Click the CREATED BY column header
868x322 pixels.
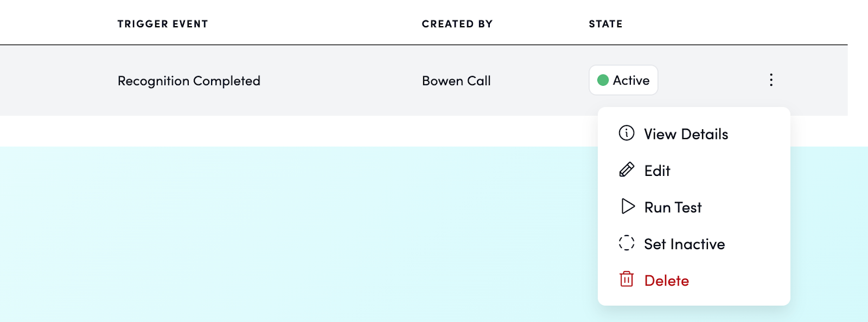pos(457,24)
